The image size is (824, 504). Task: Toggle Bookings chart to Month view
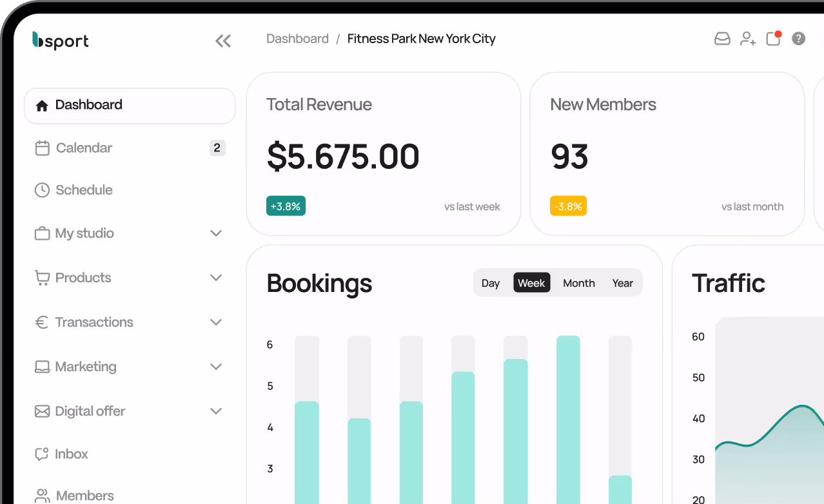(578, 282)
